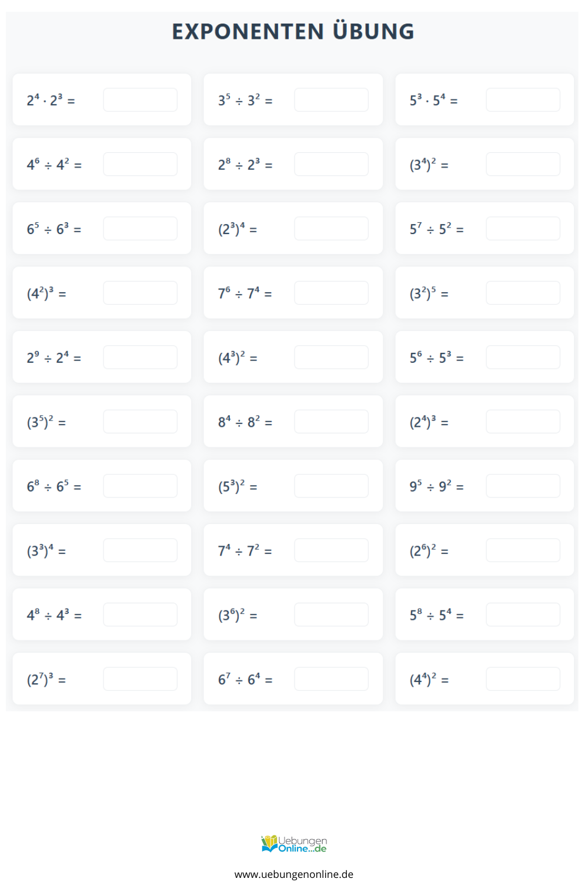The height and width of the screenshot is (882, 588).
Task: Select the answer box for 7⁶ ÷ 7⁴
Action: [331, 293]
